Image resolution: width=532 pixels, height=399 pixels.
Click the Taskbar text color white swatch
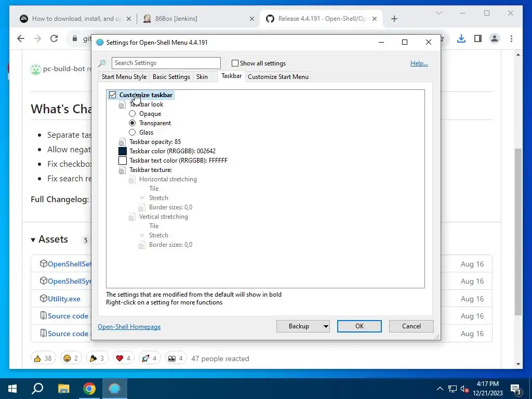(123, 161)
